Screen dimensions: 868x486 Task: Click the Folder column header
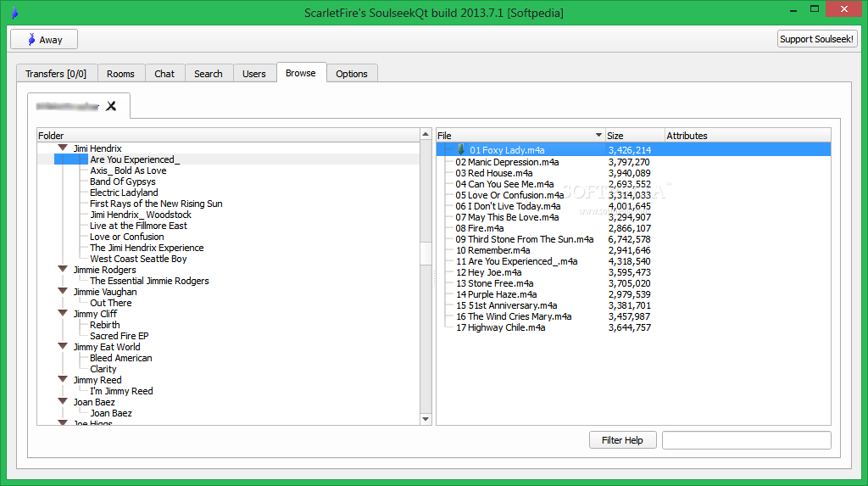tap(229, 135)
